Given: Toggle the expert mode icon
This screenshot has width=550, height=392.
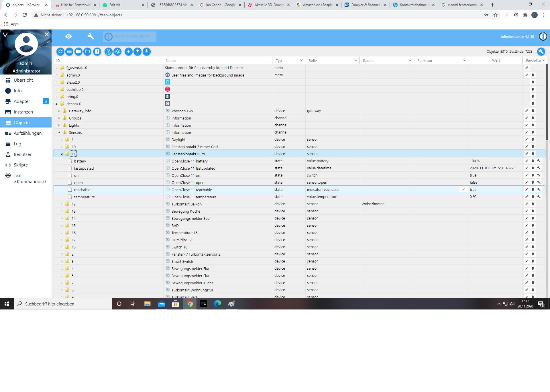Looking at the screenshot, I should tap(108, 52).
